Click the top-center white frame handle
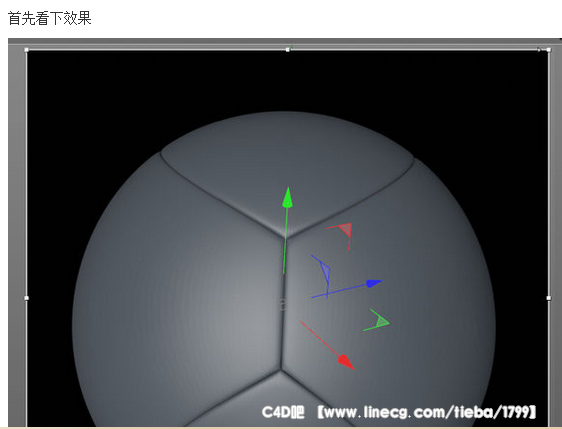 coord(287,49)
